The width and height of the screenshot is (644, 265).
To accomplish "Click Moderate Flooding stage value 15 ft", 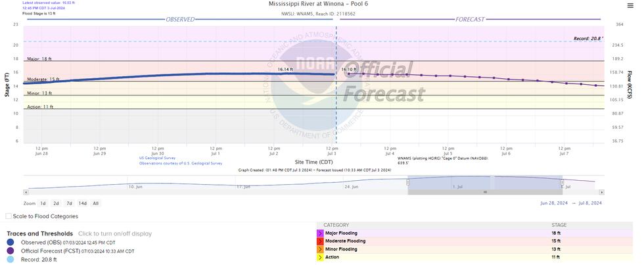I will pos(555,241).
